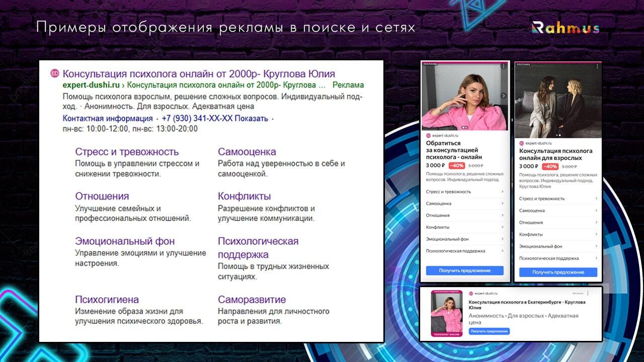The width and height of the screenshot is (644, 362).
Task: Click the red -40% badge in the pink jacket ad
Action: (x=457, y=165)
